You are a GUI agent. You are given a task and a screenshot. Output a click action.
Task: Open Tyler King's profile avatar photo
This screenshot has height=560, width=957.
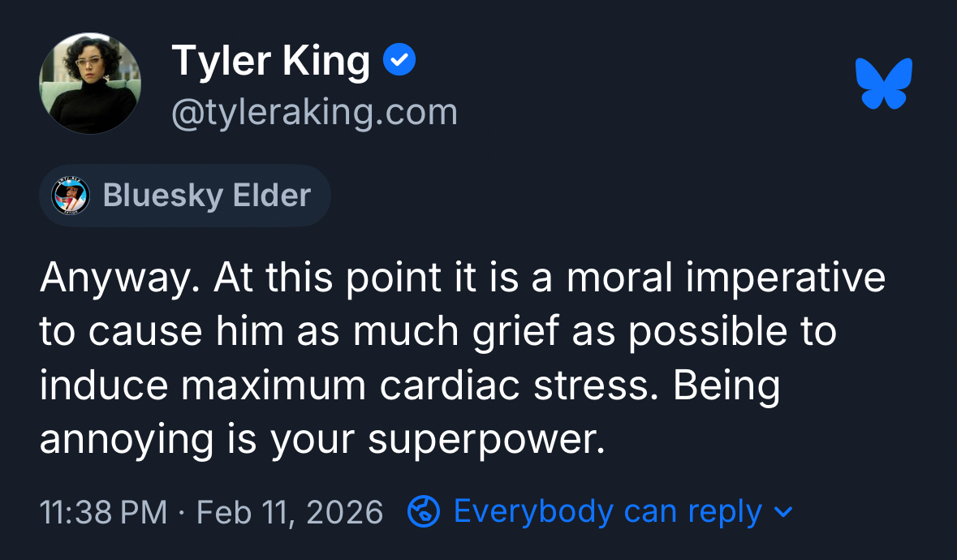point(89,84)
